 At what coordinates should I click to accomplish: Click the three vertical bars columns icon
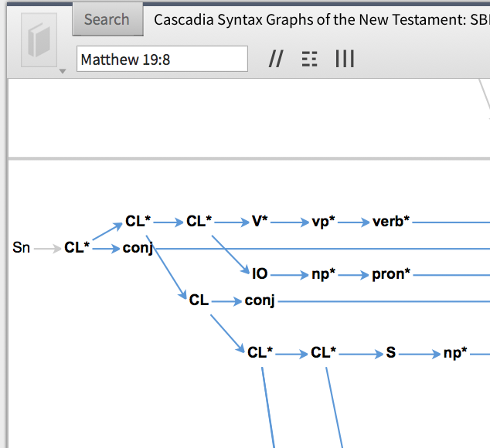[x=345, y=59]
